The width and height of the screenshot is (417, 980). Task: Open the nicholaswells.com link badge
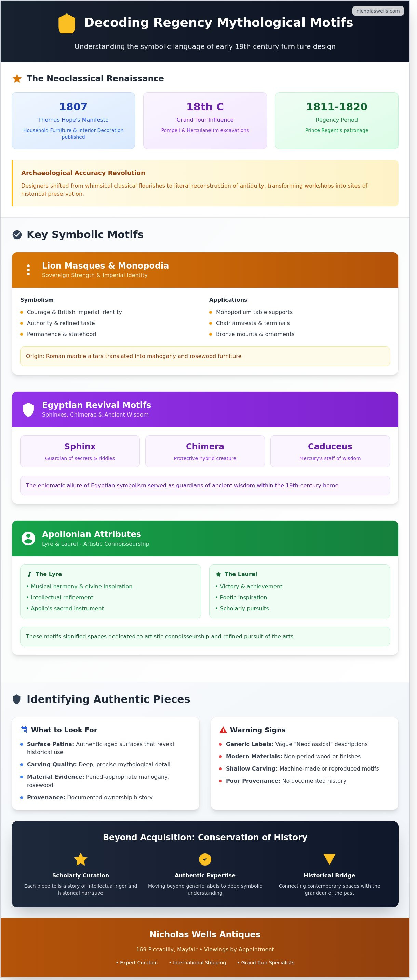point(378,11)
